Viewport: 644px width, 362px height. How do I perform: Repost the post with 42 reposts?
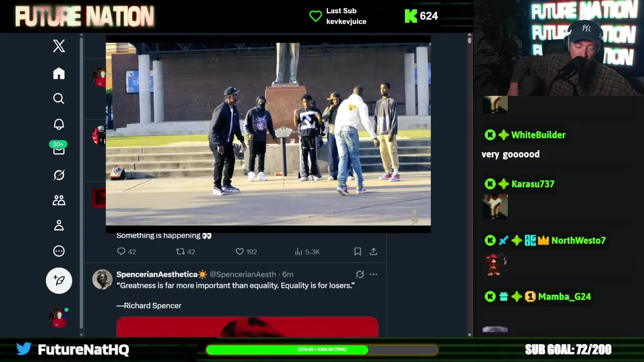tap(185, 251)
